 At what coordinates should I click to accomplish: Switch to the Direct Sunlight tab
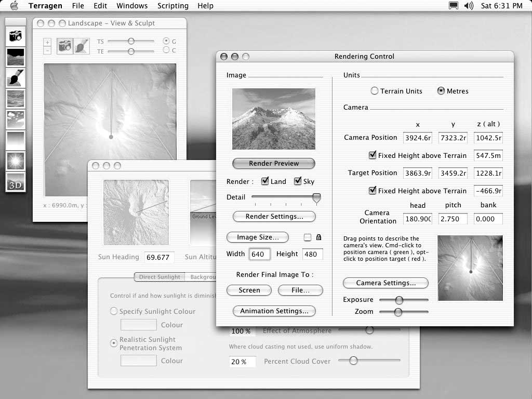[159, 277]
